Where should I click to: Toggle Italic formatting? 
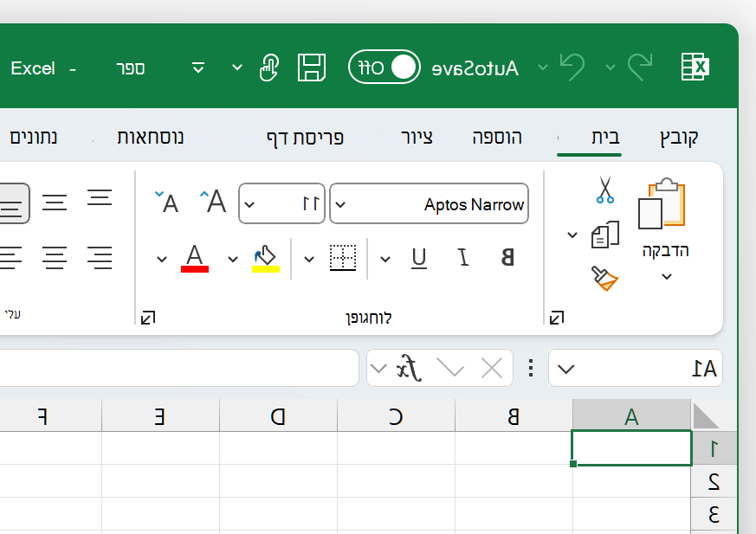coord(462,257)
